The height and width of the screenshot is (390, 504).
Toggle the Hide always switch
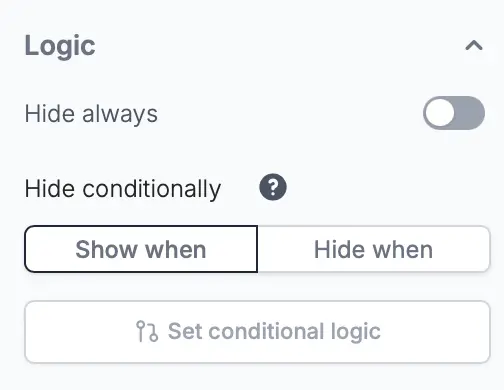point(454,113)
